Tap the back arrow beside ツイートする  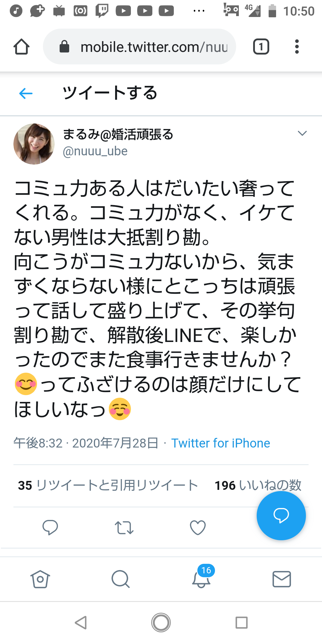[x=26, y=93]
